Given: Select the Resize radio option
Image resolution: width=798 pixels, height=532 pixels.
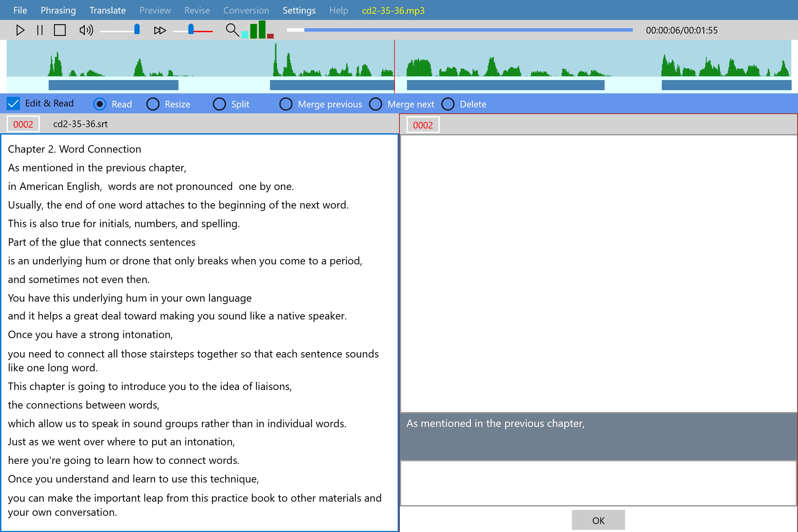Looking at the screenshot, I should [x=153, y=104].
